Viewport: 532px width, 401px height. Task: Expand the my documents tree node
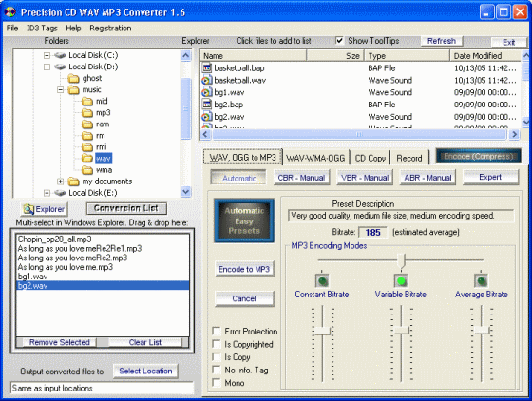coord(61,181)
